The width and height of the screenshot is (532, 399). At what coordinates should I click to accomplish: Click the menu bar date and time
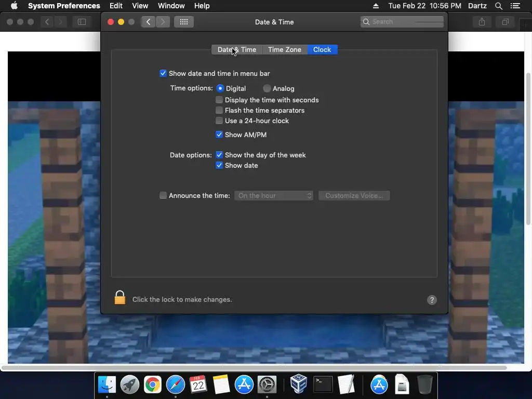tap(425, 6)
